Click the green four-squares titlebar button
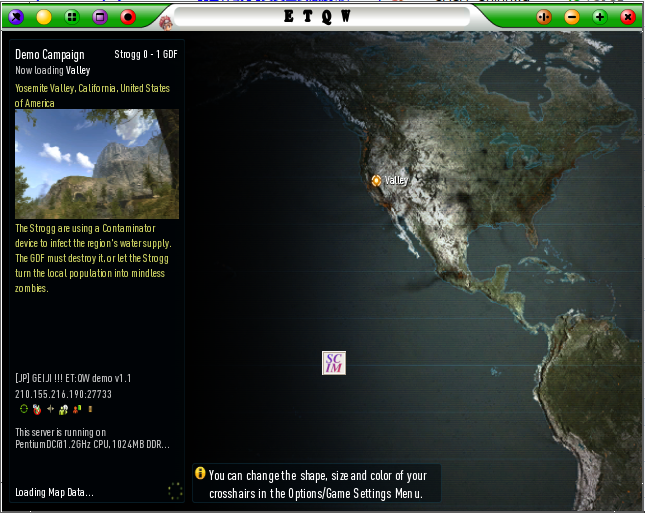645x513 pixels. point(72,17)
